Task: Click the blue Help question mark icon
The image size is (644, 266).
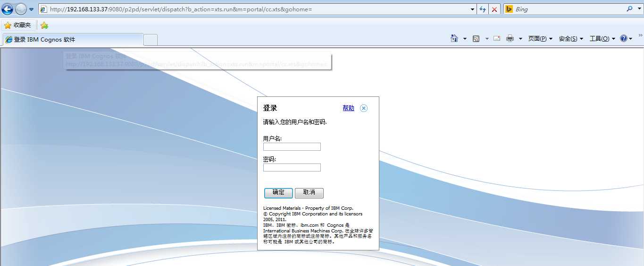Action: [624, 39]
